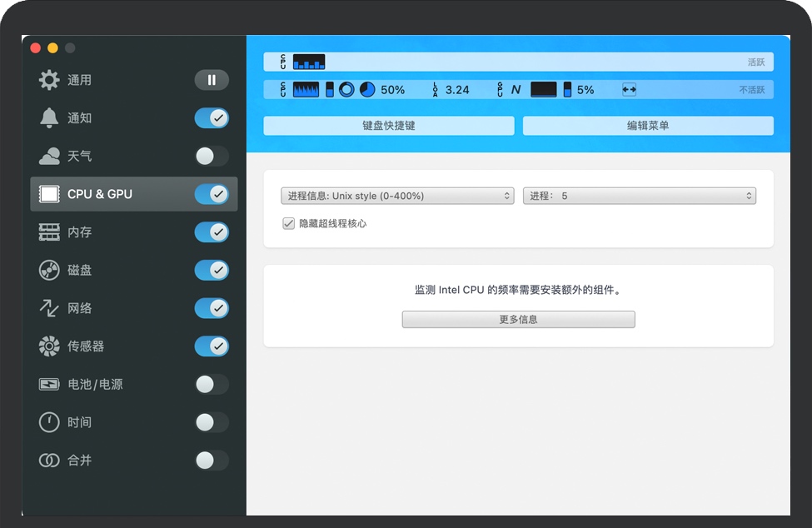This screenshot has height=528, width=812.
Task: Open the 进程信息 Unix style dropdown
Action: pyautogui.click(x=398, y=196)
